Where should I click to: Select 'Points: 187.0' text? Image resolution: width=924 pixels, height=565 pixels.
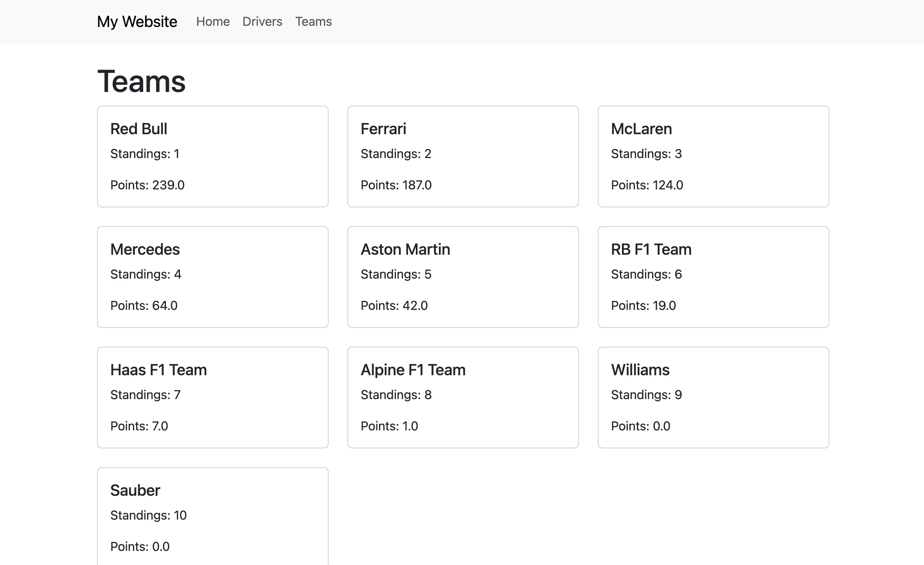(396, 185)
